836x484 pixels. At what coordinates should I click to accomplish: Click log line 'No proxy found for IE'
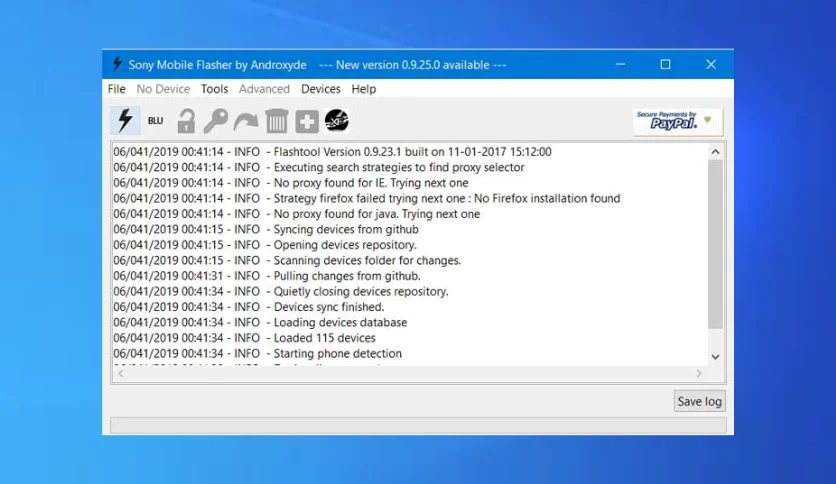[291, 183]
